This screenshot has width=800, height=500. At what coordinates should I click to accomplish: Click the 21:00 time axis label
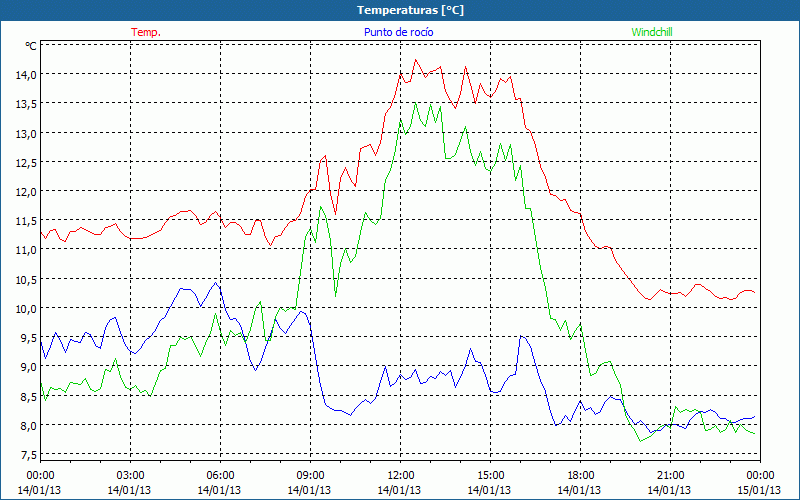tap(670, 475)
